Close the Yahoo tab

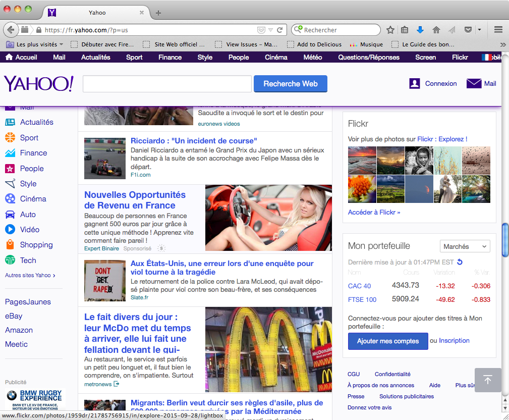[x=142, y=13]
